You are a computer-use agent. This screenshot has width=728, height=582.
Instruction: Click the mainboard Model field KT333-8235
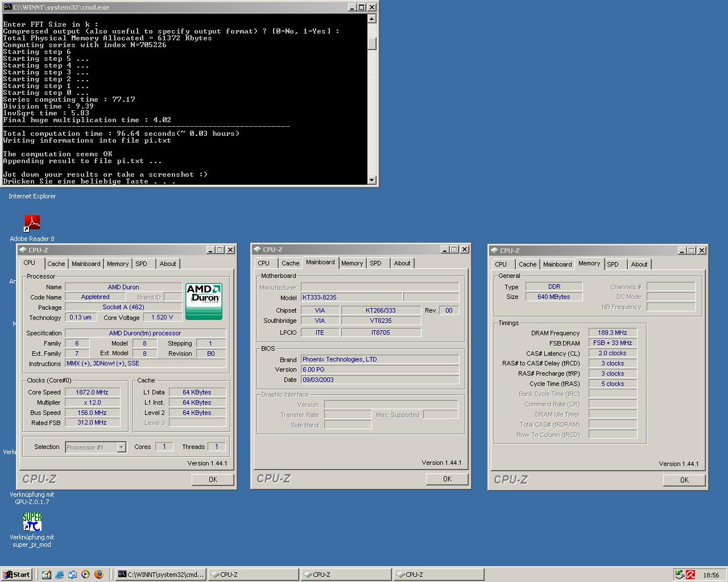(x=351, y=297)
